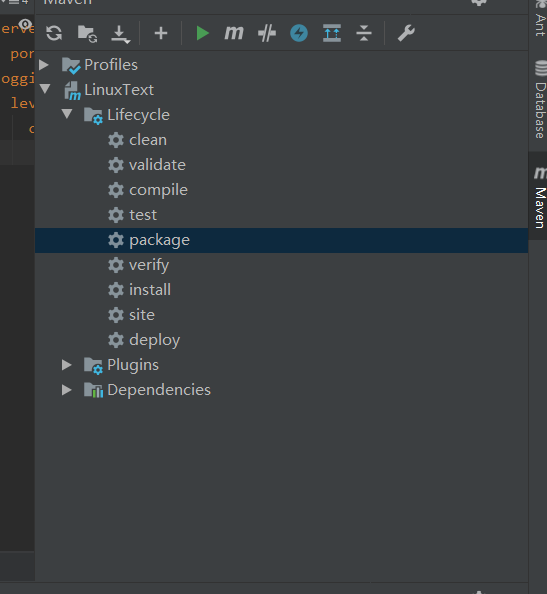Image resolution: width=547 pixels, height=594 pixels.
Task: Add Maven projects with plus icon
Action: point(161,33)
